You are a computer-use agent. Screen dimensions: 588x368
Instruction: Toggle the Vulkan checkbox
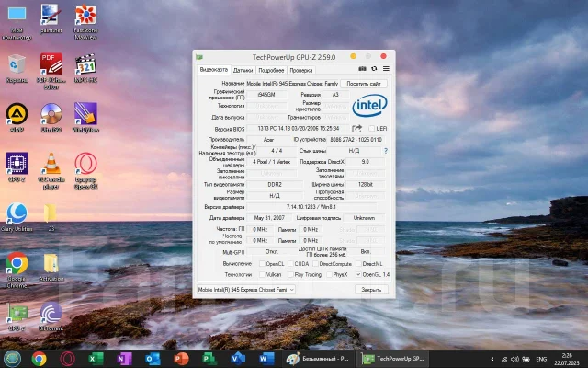tap(262, 274)
